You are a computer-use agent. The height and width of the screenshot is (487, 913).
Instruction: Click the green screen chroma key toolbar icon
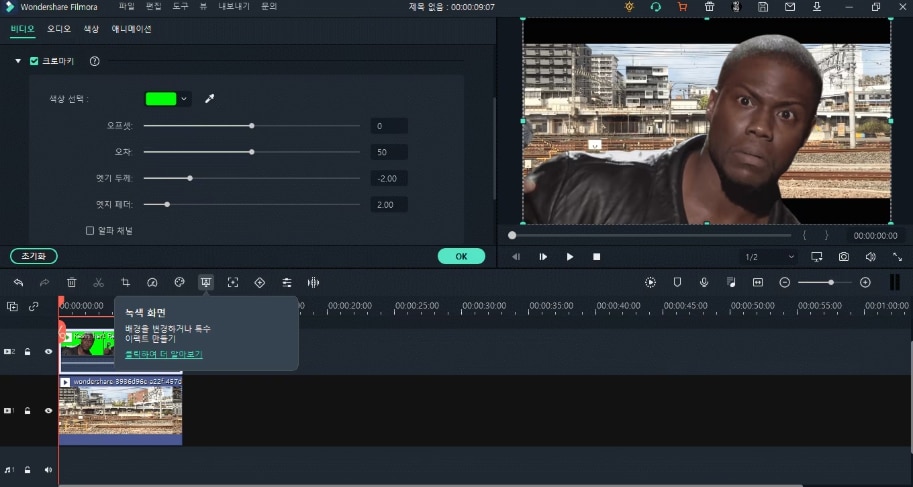[x=206, y=283]
